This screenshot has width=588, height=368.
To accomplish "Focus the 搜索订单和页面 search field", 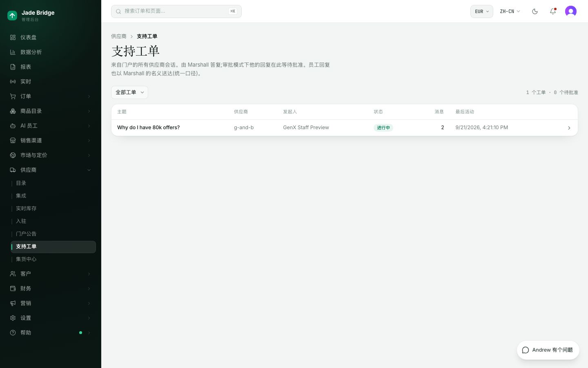I will pyautogui.click(x=176, y=11).
